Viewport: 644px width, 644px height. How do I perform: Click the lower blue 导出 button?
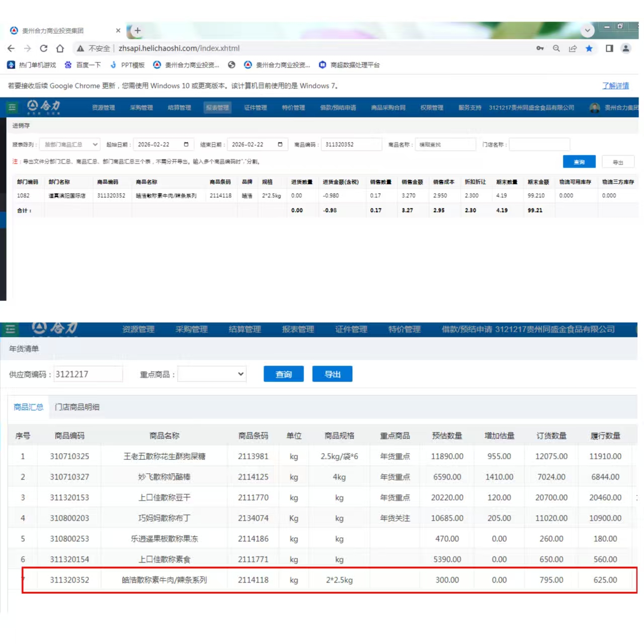coord(332,374)
